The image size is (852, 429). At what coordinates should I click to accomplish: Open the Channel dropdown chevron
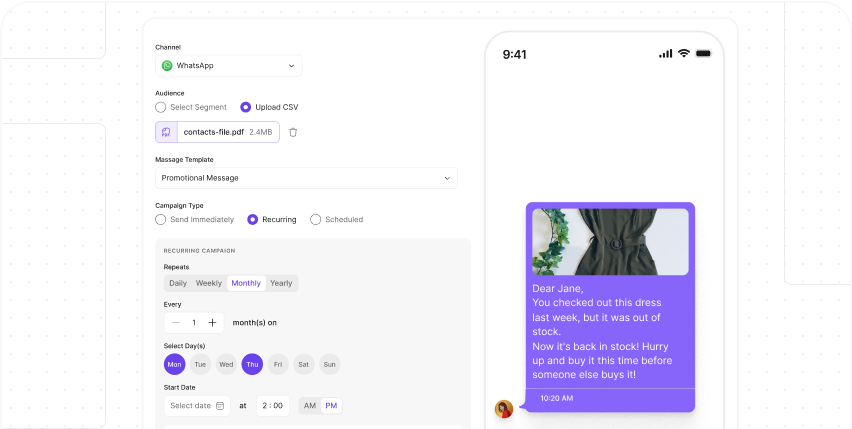(291, 66)
